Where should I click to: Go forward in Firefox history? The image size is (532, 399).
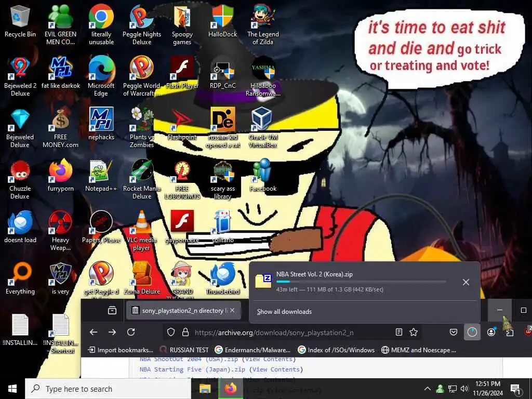coord(112,332)
